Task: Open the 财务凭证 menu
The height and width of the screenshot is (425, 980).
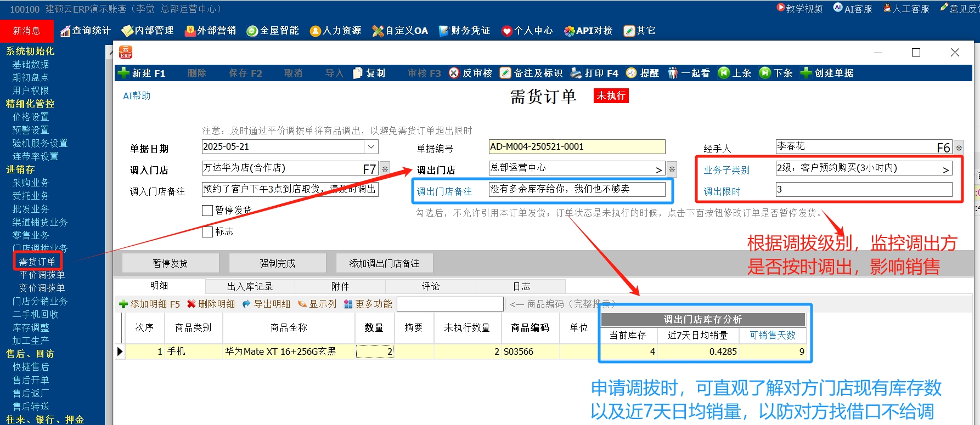Action: [x=464, y=31]
